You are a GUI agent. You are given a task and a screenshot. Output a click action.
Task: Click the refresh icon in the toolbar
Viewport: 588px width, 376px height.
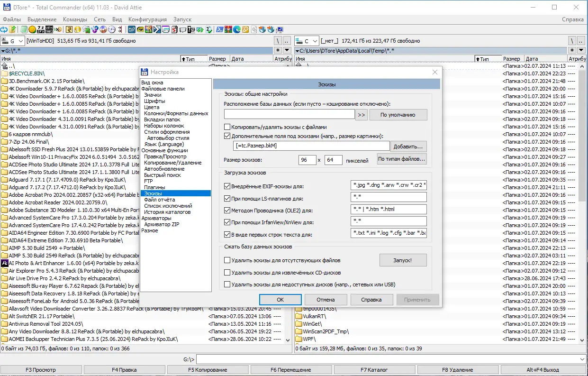4,29
